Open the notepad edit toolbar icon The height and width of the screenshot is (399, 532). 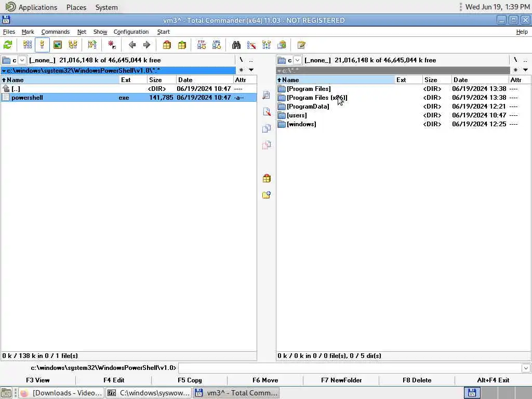(x=301, y=45)
